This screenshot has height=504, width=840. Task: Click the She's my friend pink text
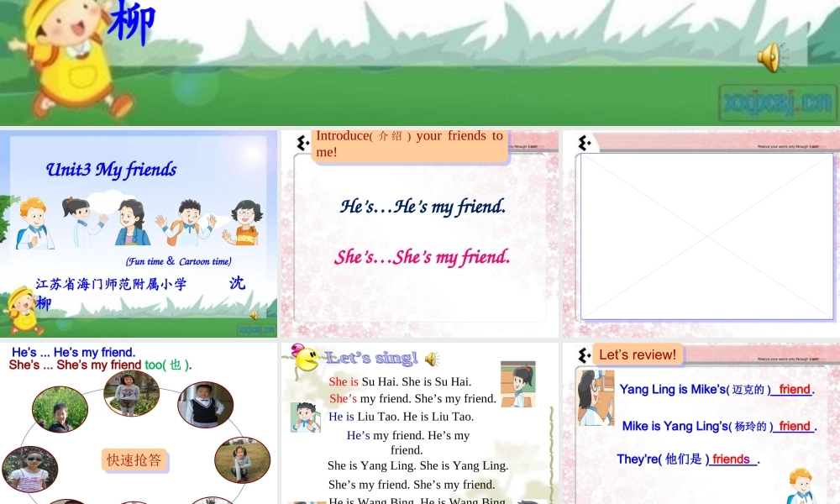click(422, 258)
